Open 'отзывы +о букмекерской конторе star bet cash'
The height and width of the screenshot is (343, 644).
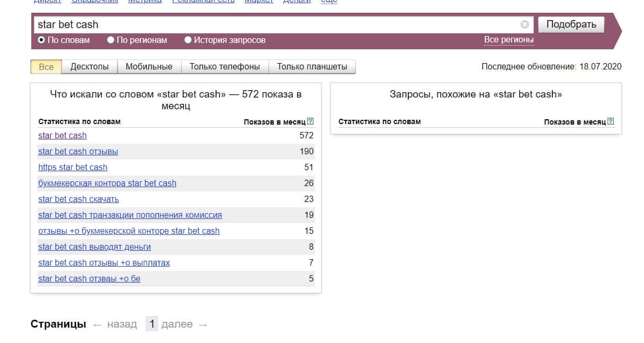pos(129,231)
